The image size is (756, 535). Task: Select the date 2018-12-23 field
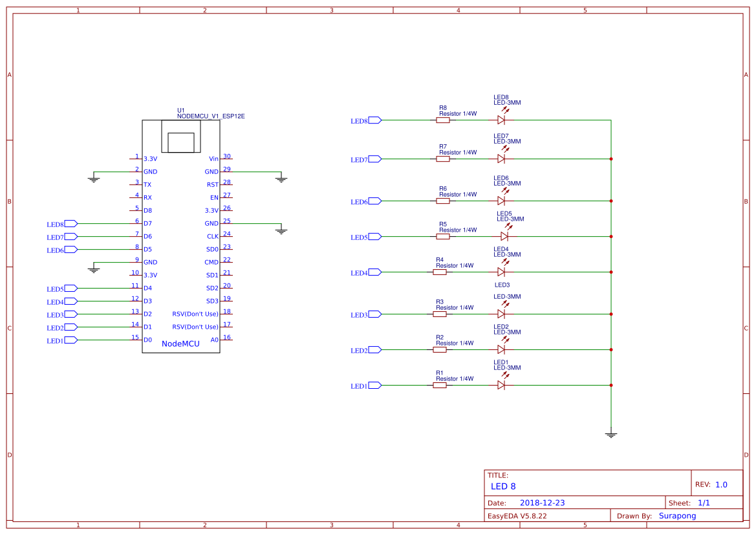point(543,502)
